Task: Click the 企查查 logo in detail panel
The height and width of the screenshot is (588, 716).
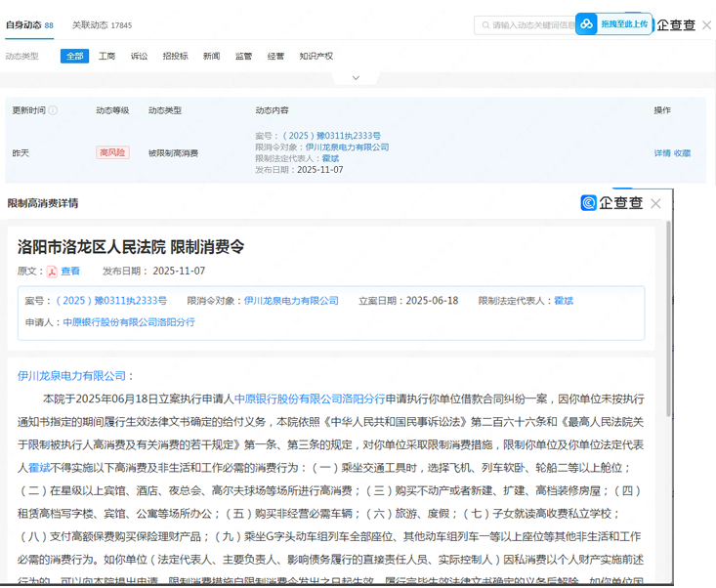Action: pos(611,203)
